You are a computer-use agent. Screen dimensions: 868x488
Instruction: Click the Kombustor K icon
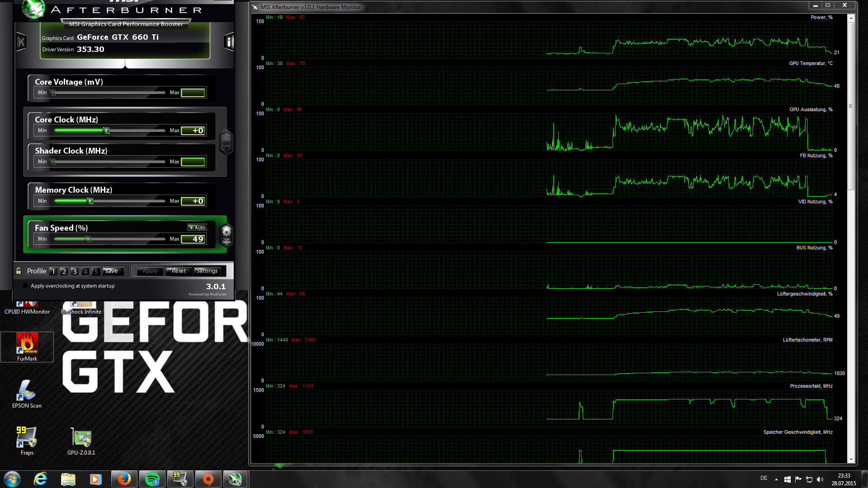coord(21,42)
